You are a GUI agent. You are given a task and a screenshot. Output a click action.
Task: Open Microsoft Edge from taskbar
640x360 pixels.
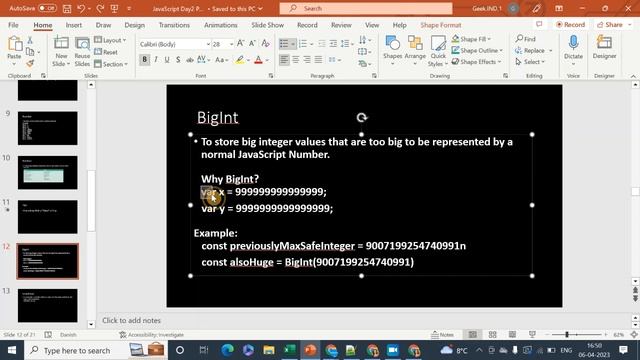point(227,350)
